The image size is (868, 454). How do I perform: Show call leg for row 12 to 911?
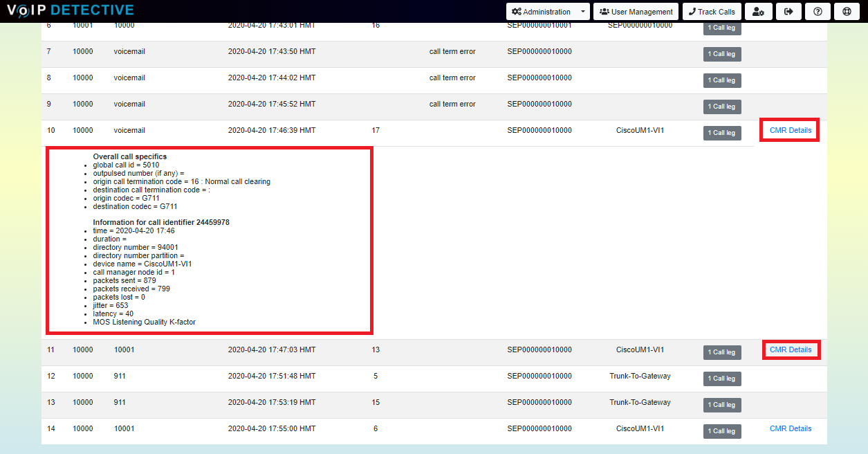click(722, 379)
